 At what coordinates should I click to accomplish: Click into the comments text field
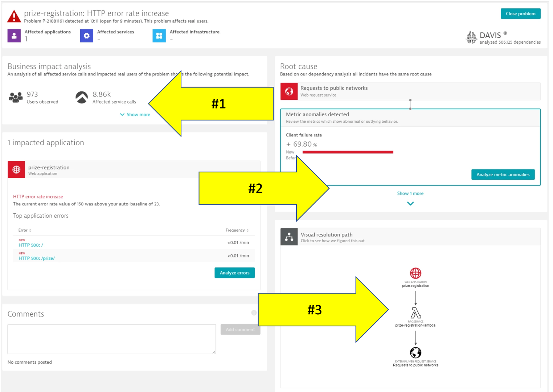pos(112,339)
